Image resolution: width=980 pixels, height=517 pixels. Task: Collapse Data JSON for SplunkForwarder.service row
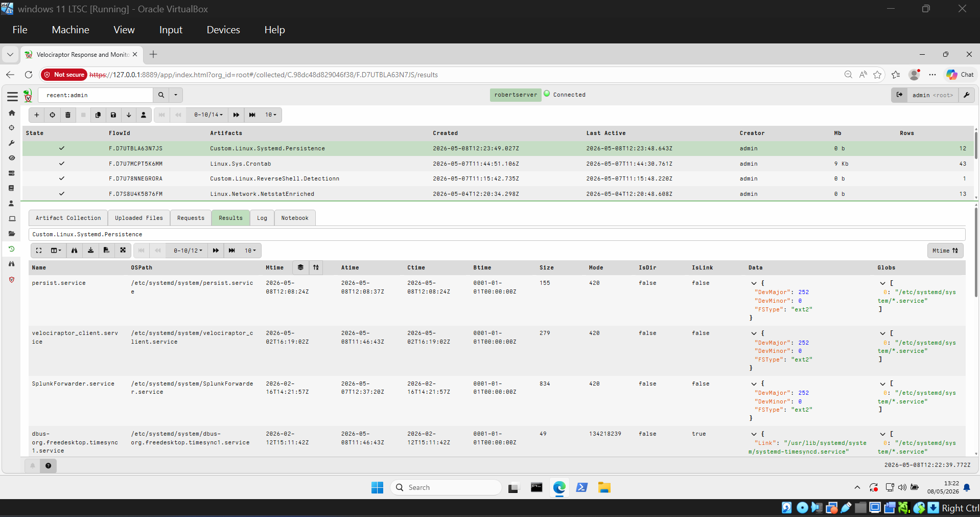pos(754,384)
